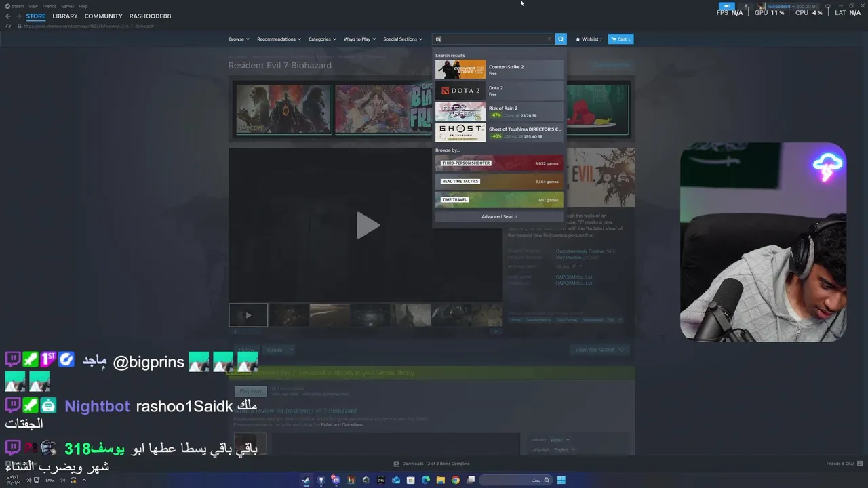Switch to the COMMUNITY tab
Image resolution: width=868 pixels, height=488 pixels.
[x=103, y=16]
